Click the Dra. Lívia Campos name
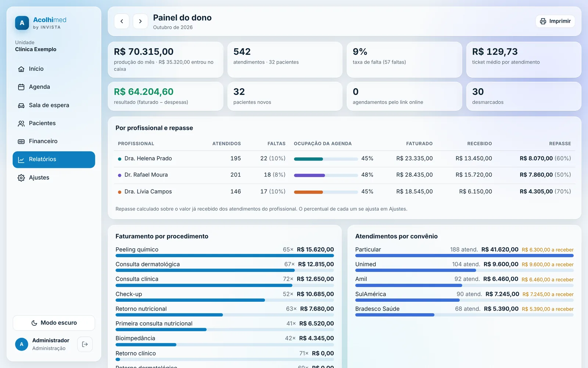This screenshot has height=368, width=588. [x=148, y=192]
